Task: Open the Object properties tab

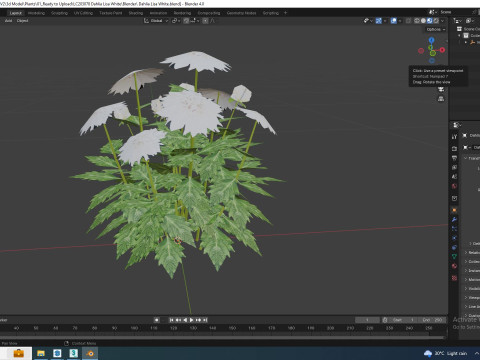Action: coord(454,210)
